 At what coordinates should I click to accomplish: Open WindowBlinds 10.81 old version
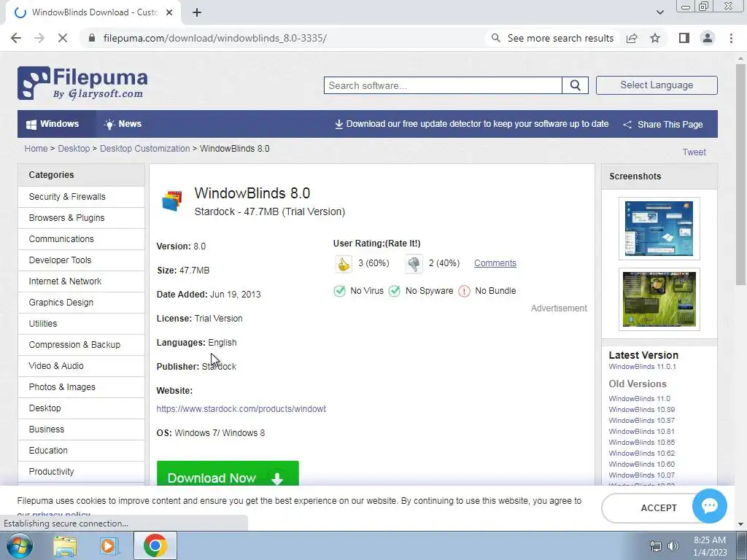point(642,432)
